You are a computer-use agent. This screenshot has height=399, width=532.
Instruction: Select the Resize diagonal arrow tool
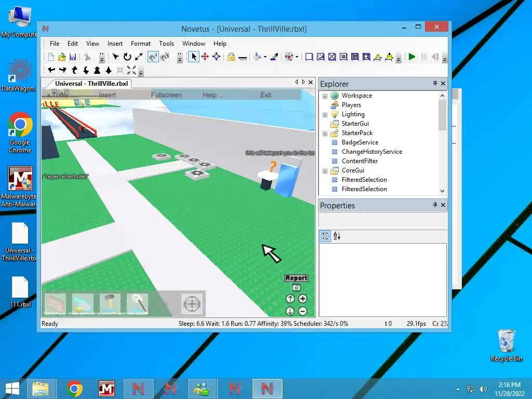[x=138, y=57]
